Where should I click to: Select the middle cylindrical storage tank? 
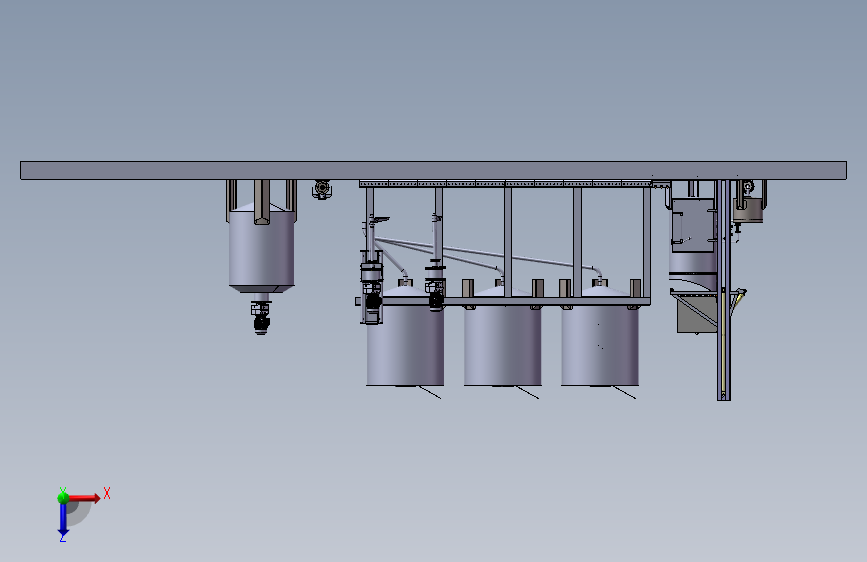click(503, 343)
